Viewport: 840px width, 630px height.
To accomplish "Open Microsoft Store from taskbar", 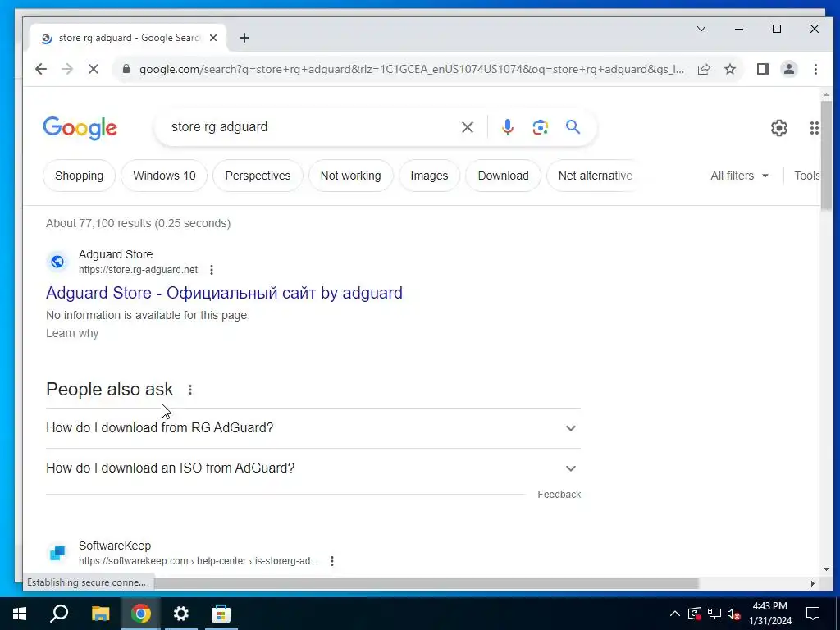I will 221,614.
